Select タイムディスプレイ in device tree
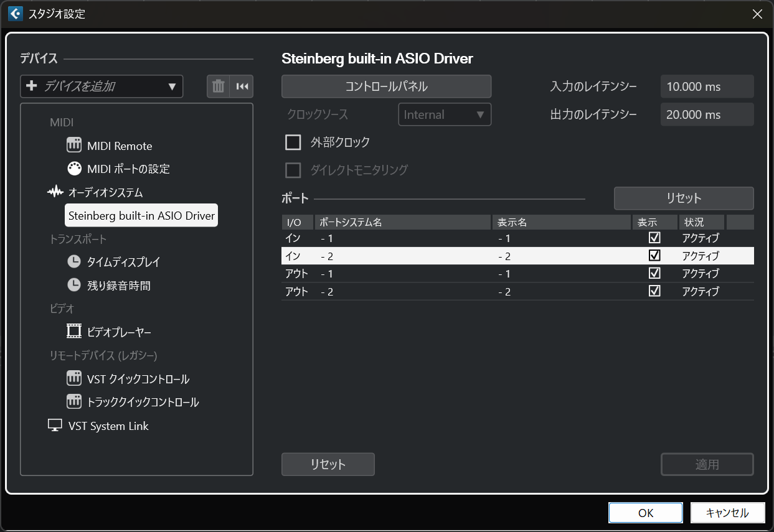The height and width of the screenshot is (532, 774). click(123, 262)
